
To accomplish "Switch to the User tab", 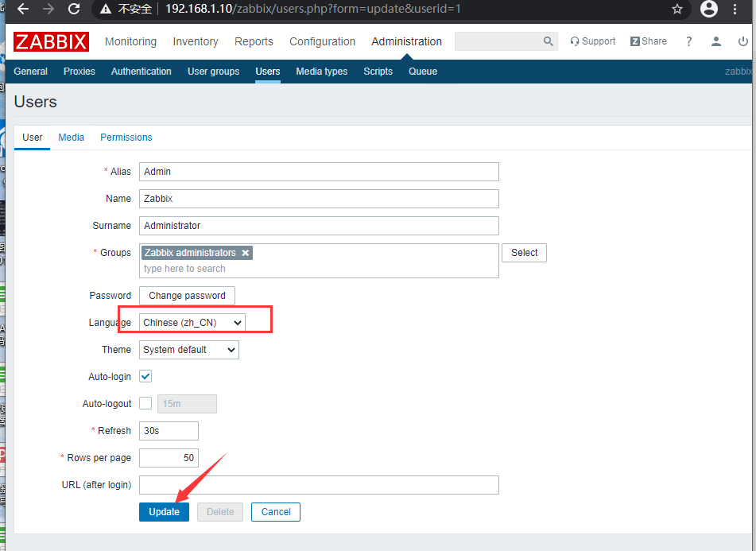I will click(33, 138).
